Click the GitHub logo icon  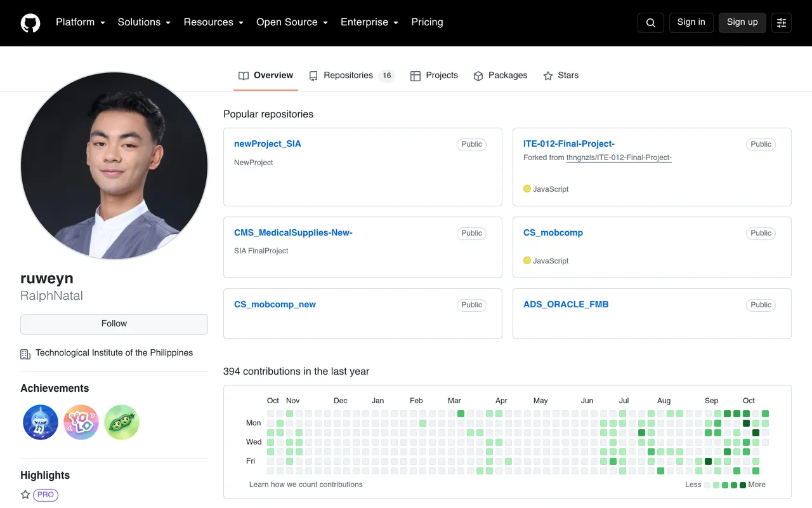tap(30, 23)
